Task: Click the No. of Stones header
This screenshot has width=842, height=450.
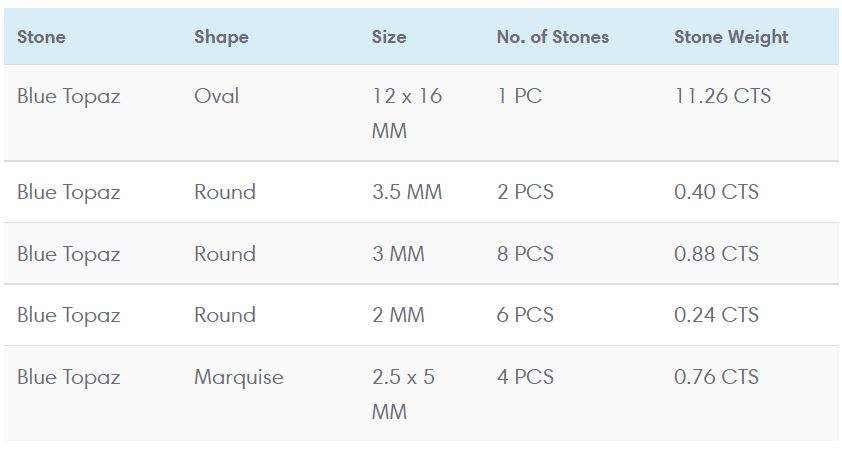Action: point(552,37)
